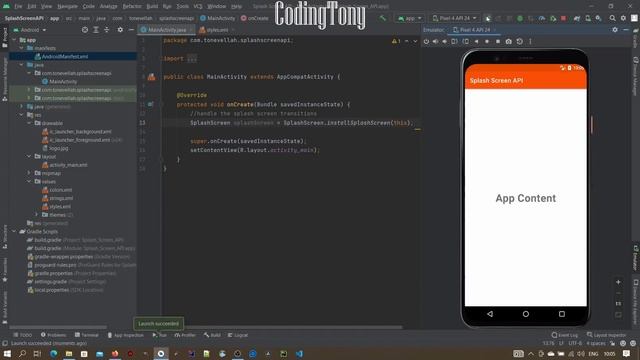This screenshot has width=640, height=360.
Task: Click the emulator volume down icon
Action: [444, 41]
